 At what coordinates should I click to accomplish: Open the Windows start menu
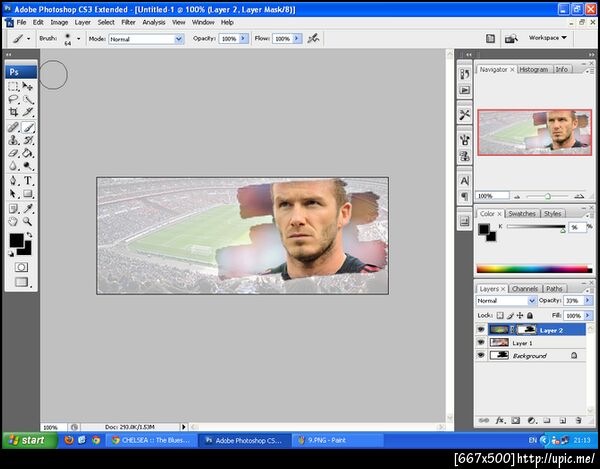tap(30, 440)
